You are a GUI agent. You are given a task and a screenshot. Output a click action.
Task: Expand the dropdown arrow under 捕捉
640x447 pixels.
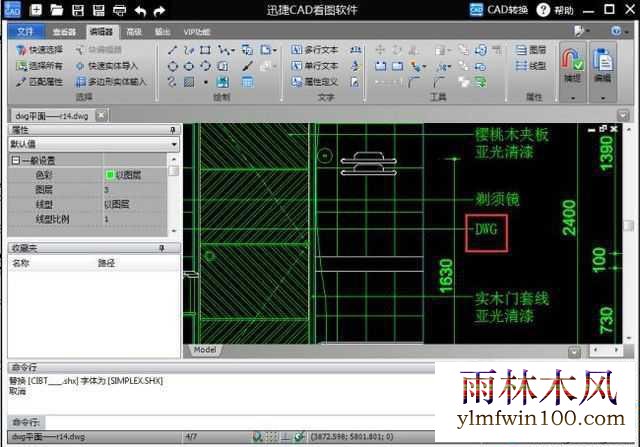tap(573, 98)
